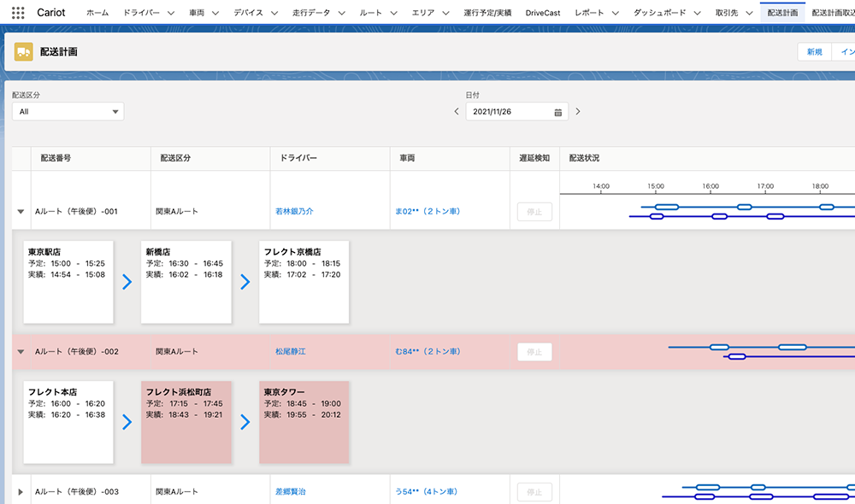Image resolution: width=855 pixels, height=504 pixels.
Task: Select the delayed フレクト浜松町店 stop card
Action: (x=186, y=422)
